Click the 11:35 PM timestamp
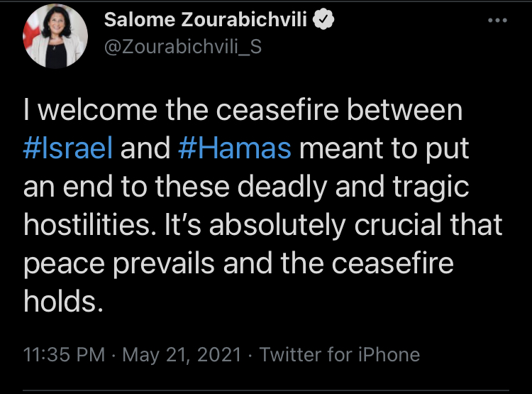 pyautogui.click(x=63, y=354)
